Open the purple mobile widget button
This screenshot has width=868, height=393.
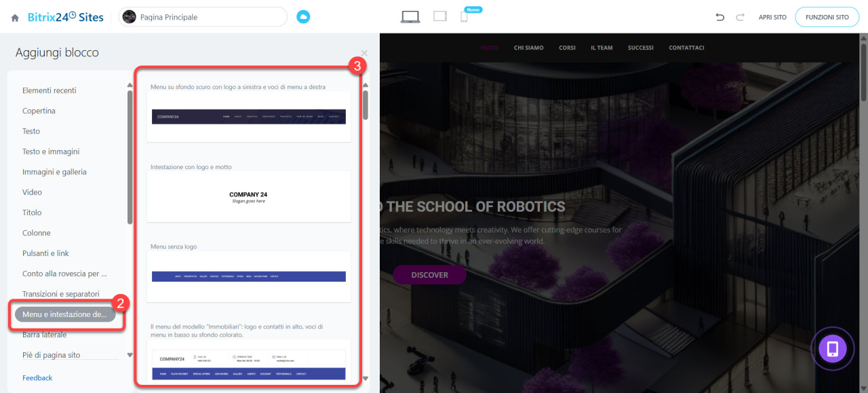point(833,349)
